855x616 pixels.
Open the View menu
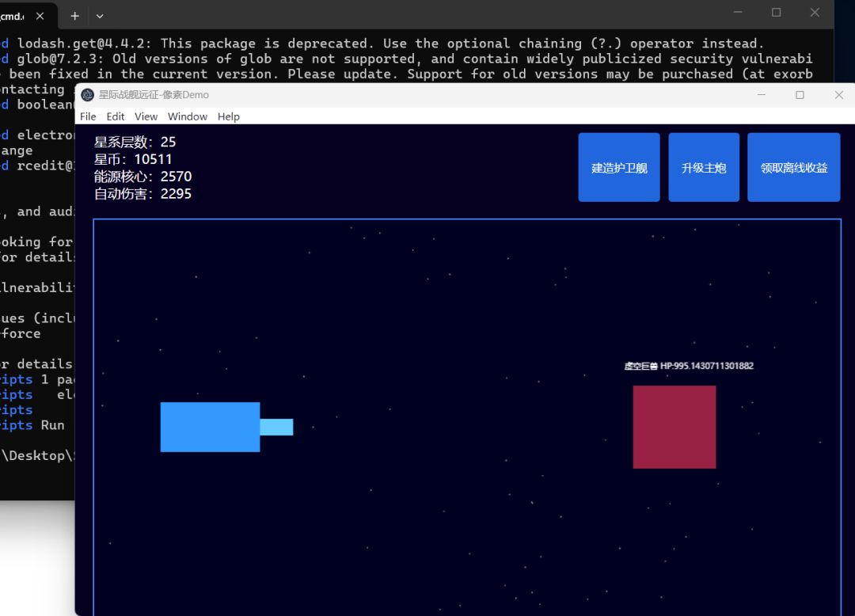[x=146, y=116]
